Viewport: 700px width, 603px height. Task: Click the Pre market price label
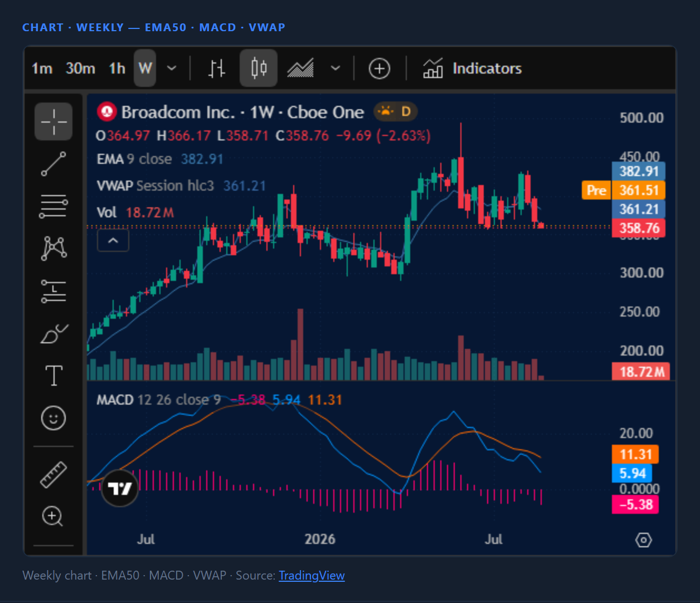coord(596,191)
